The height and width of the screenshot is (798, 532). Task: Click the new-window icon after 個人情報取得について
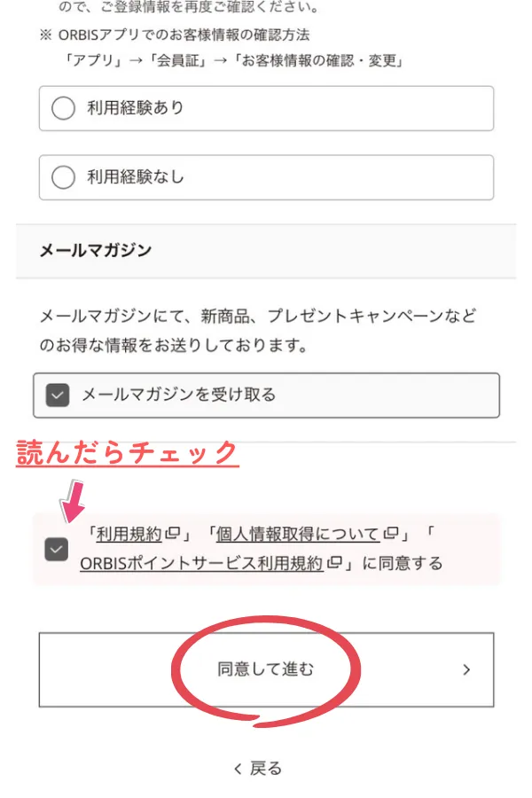(x=390, y=534)
